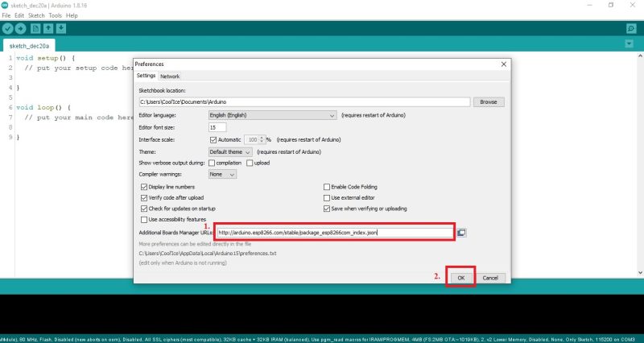The height and width of the screenshot is (343, 644).
Task: Click the Upload arrow toolbar icon
Action: tap(21, 29)
